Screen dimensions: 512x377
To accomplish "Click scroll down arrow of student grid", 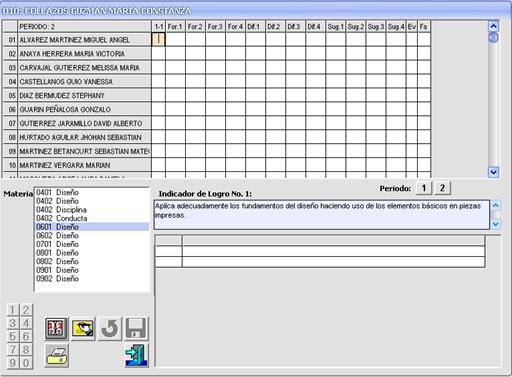I will (493, 172).
